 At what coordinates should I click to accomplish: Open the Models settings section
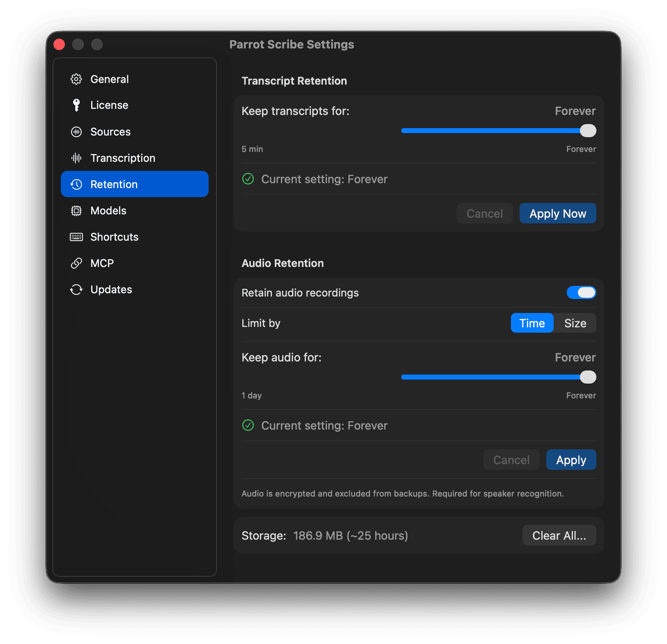click(x=108, y=210)
